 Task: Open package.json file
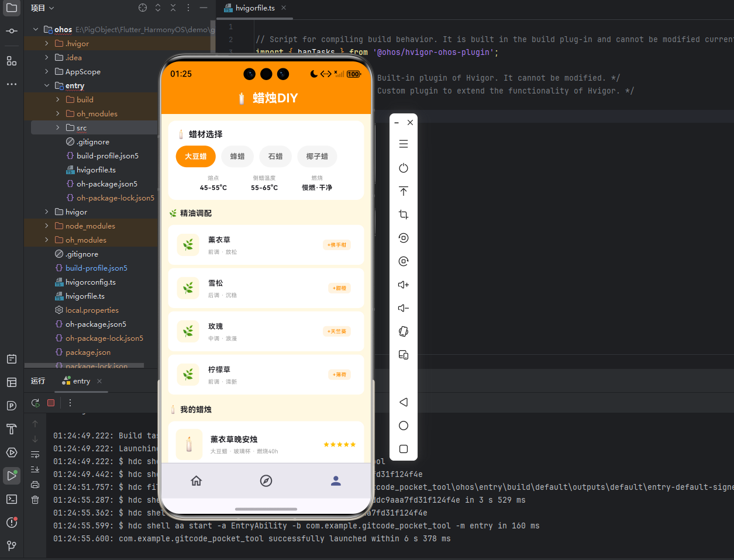pos(88,352)
